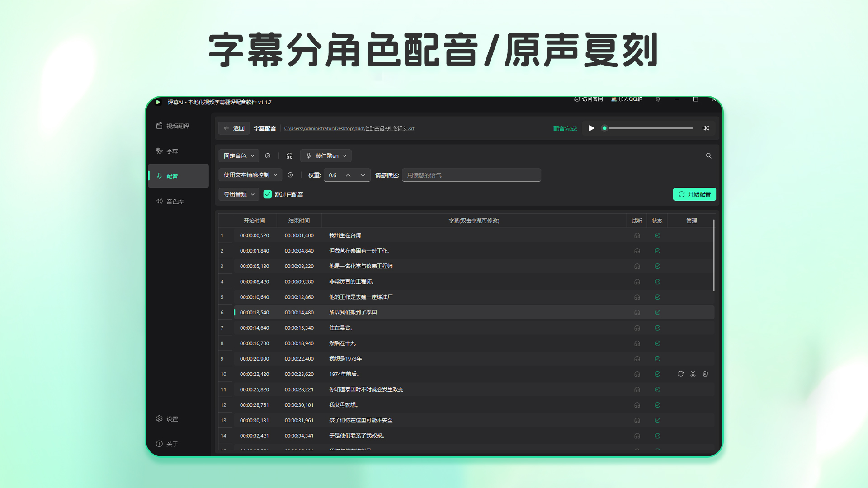Screen dimensions: 868x488
Task: Re-dub row 10 with refresh icon
Action: click(680, 374)
